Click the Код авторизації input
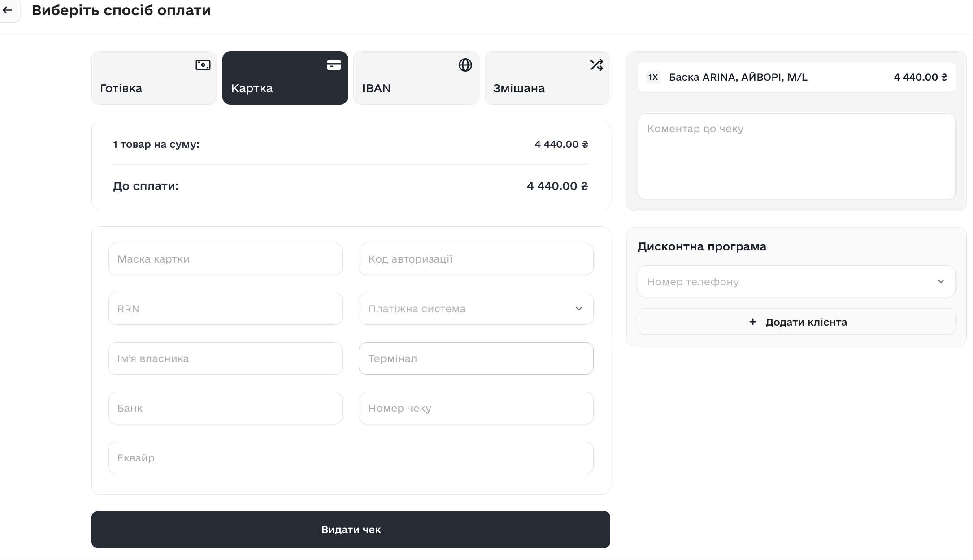This screenshot has height=560, width=973. point(476,259)
